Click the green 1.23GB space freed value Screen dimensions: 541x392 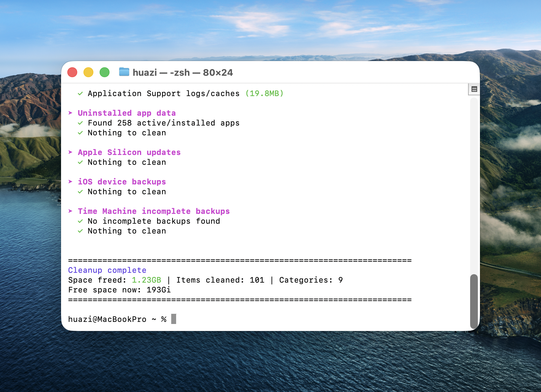click(146, 280)
